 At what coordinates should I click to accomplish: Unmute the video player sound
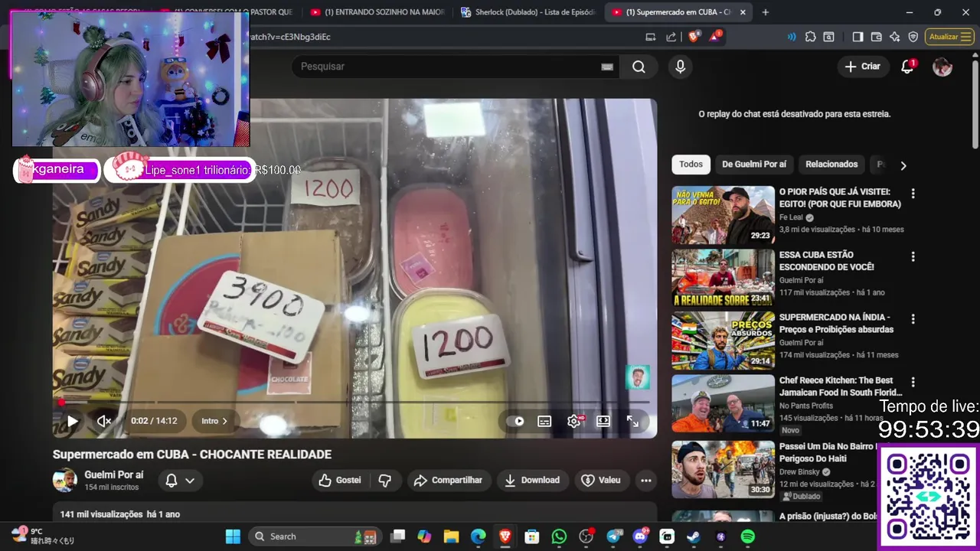(x=104, y=421)
